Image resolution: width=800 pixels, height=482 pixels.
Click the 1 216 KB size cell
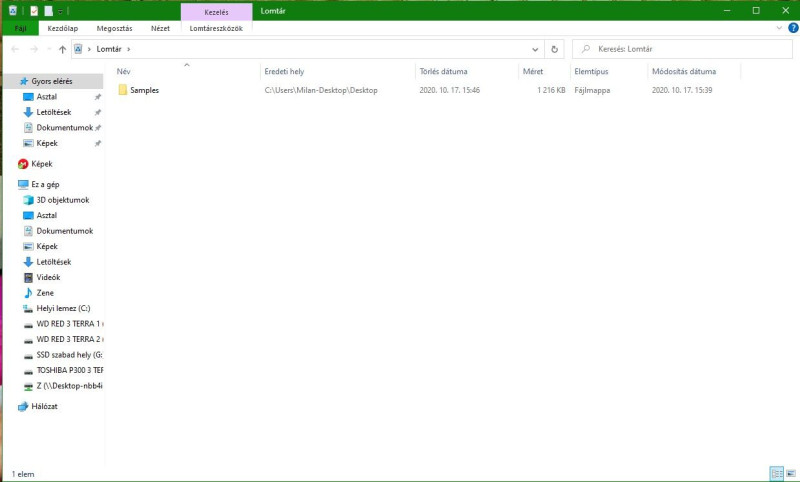(551, 90)
